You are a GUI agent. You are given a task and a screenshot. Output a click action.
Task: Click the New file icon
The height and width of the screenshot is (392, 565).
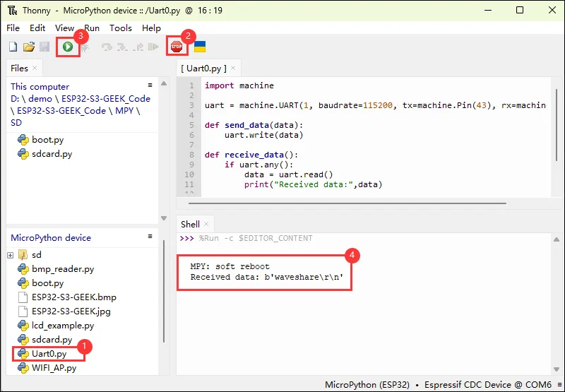pyautogui.click(x=13, y=47)
